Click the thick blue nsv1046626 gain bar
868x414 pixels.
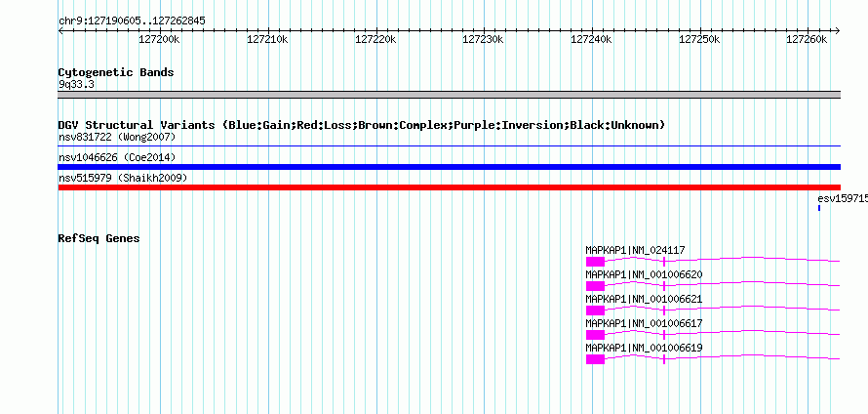(x=449, y=167)
